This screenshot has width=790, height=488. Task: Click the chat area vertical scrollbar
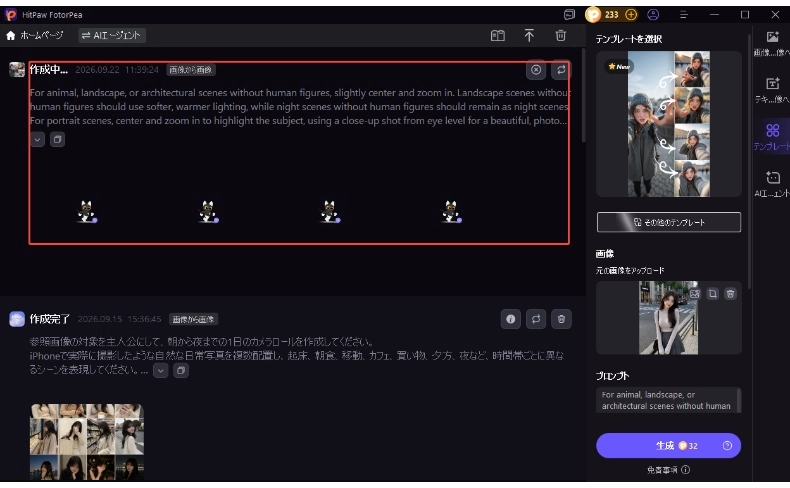click(583, 96)
